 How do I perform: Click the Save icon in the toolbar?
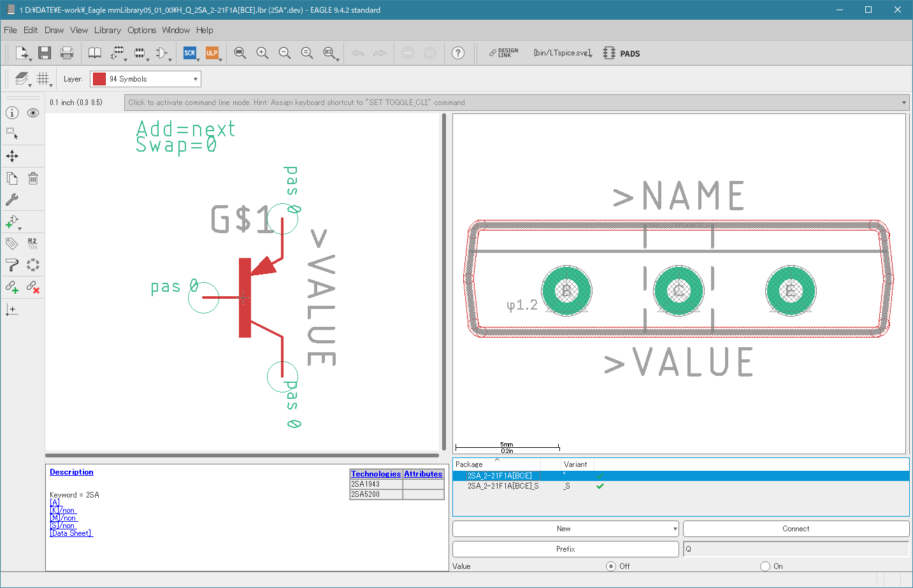coord(44,53)
